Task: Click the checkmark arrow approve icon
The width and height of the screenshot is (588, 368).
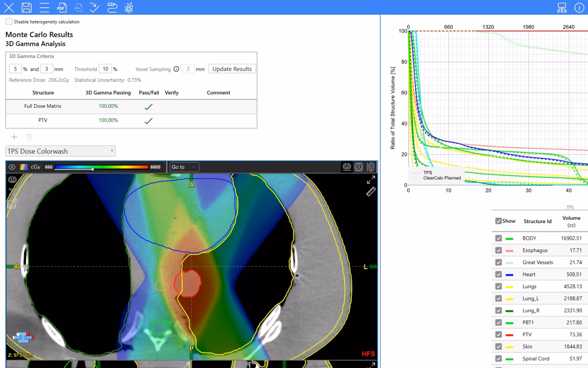Action: click(94, 7)
